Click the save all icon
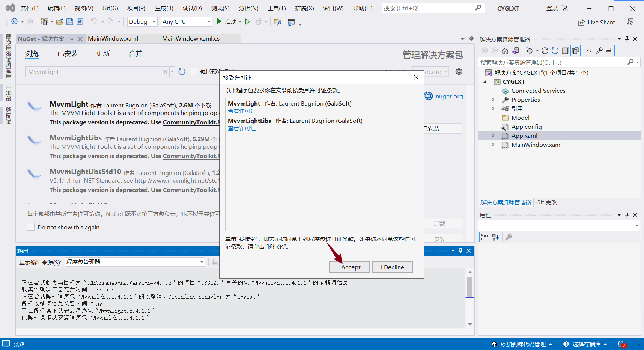This screenshot has width=644, height=350. [x=80, y=22]
